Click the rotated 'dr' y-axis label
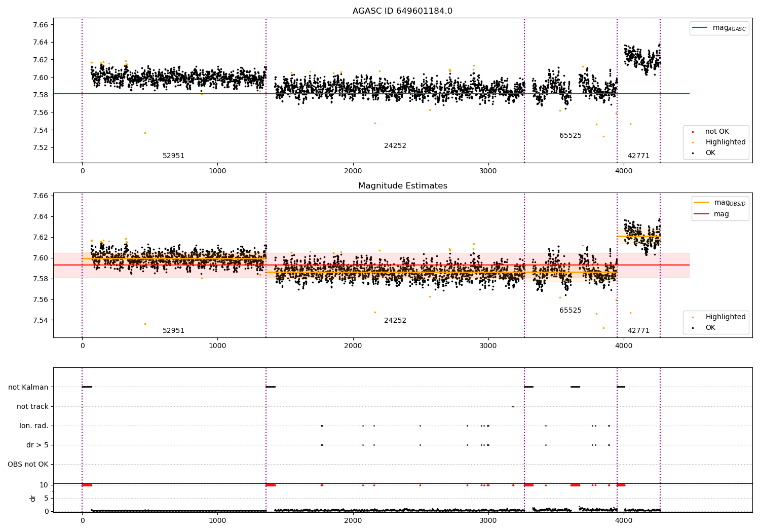 pos(33,498)
